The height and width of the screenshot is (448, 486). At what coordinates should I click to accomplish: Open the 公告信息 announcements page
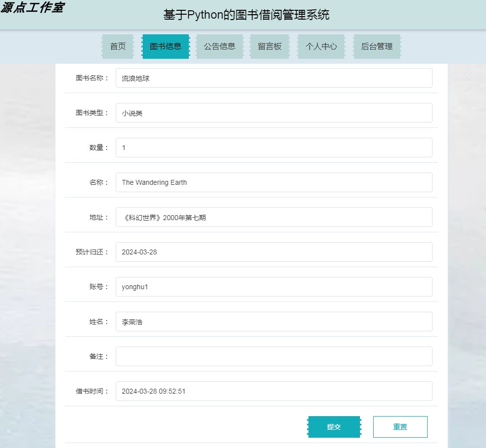point(219,47)
